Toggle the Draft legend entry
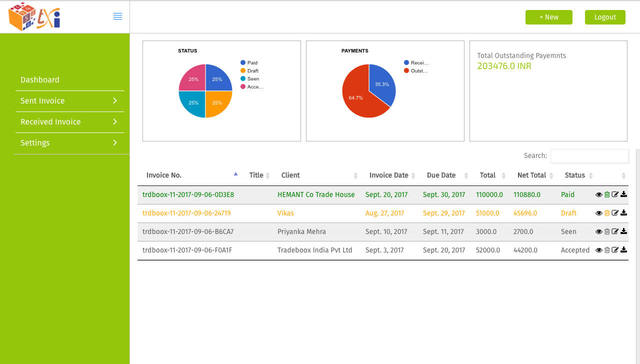This screenshot has width=640, height=364. 249,70
